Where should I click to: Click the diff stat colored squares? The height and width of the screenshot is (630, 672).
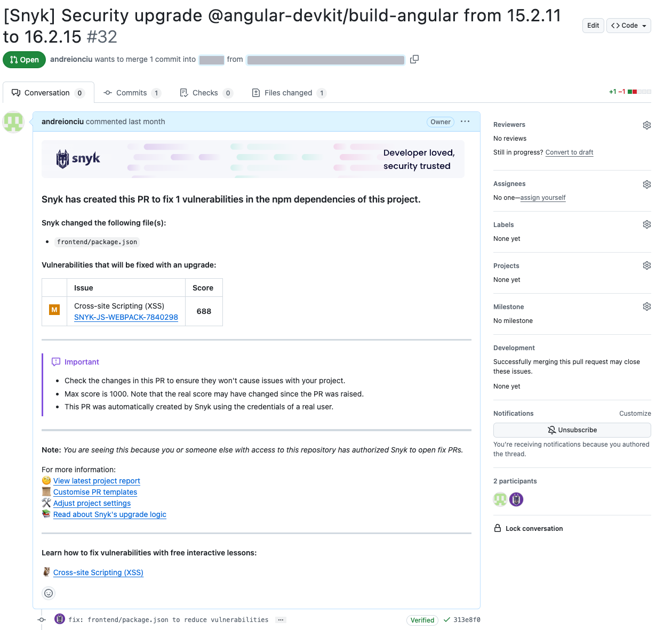coord(639,92)
